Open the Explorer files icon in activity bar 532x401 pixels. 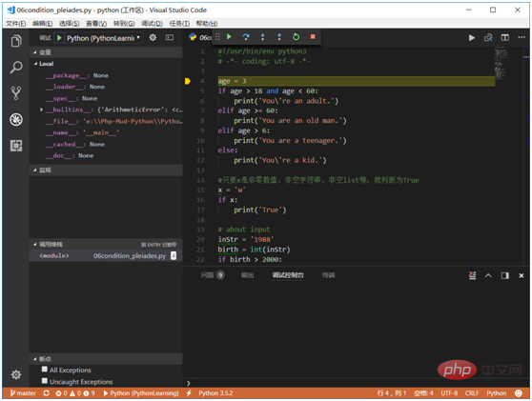[x=16, y=41]
